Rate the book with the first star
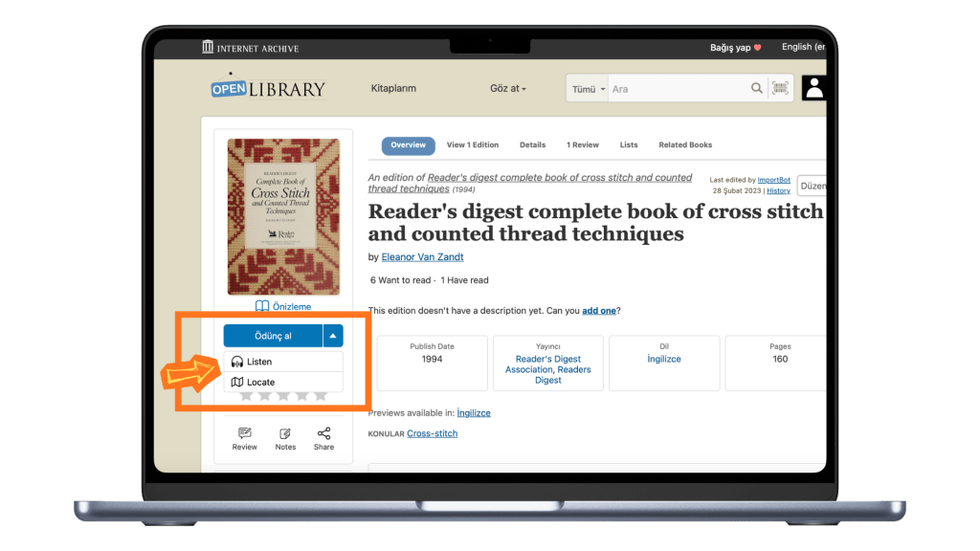Viewport: 980px width, 551px height. click(246, 396)
